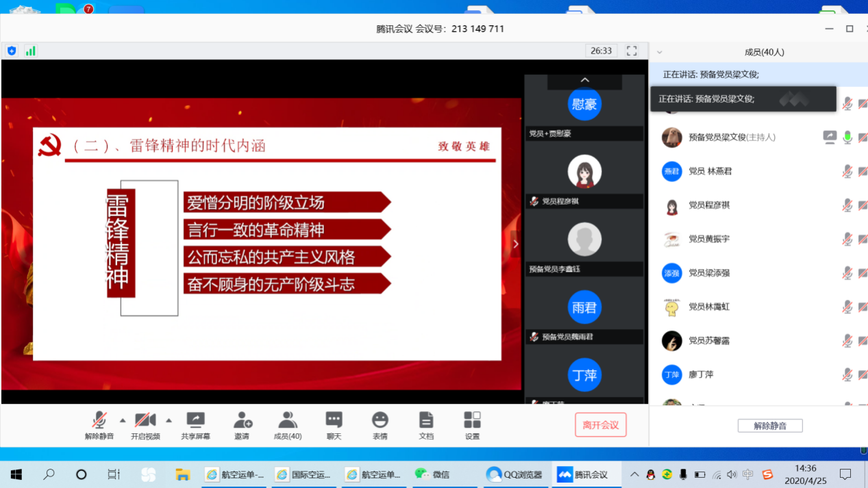Click the green network signal icon

click(30, 51)
